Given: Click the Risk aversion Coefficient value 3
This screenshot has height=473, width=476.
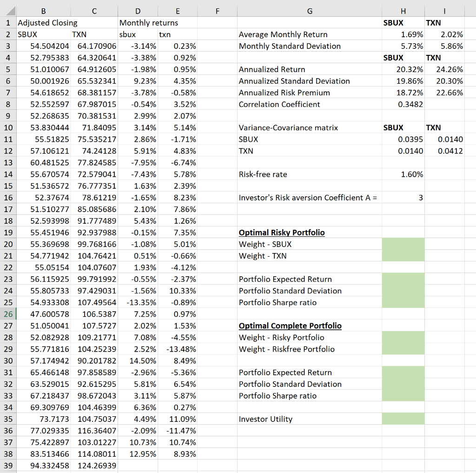Looking at the screenshot, I should [403, 198].
